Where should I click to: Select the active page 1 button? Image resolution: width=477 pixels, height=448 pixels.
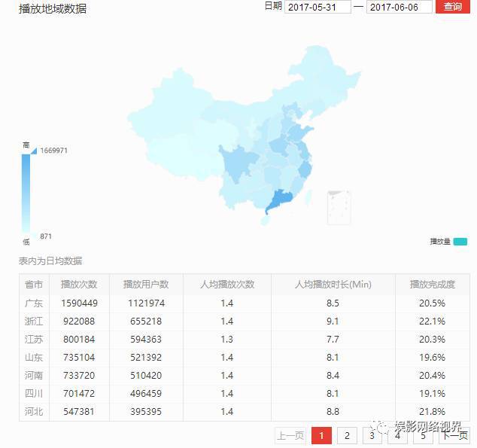[x=321, y=436]
